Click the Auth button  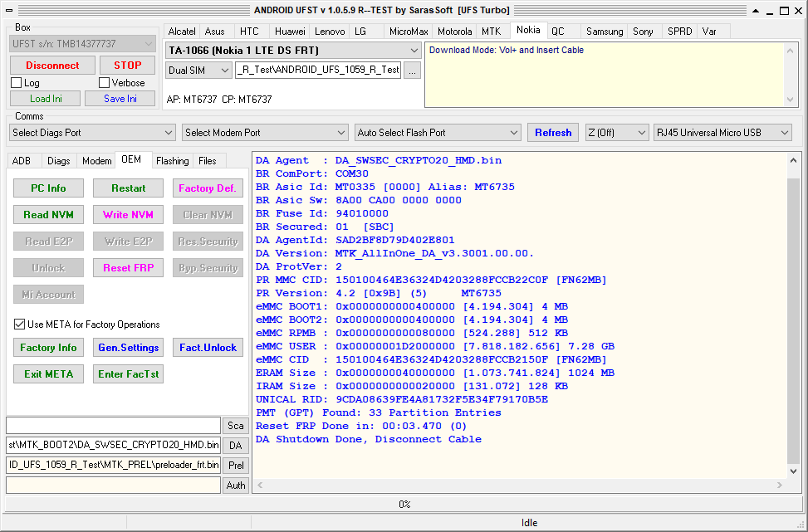click(x=236, y=486)
